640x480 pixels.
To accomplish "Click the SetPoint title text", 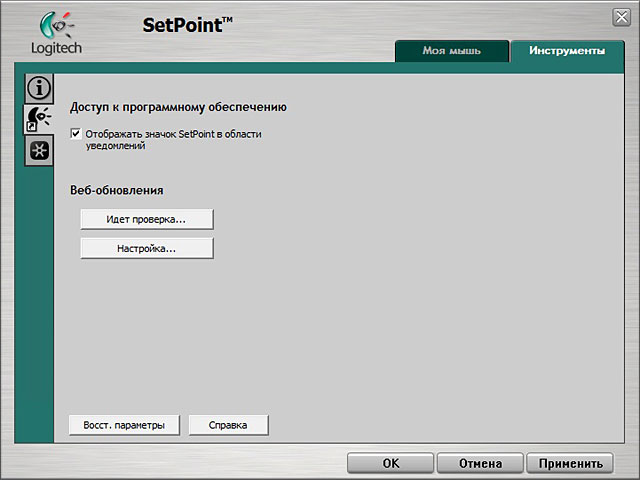I will coord(187,25).
